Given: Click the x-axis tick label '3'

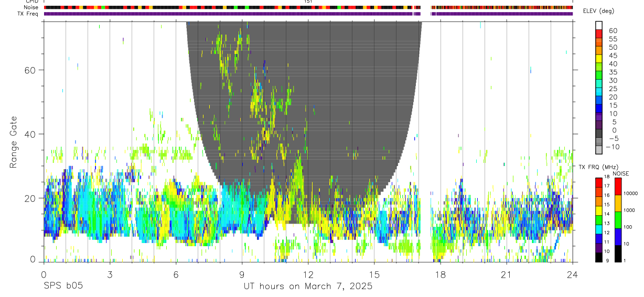Looking at the screenshot, I should pyautogui.click(x=110, y=274).
